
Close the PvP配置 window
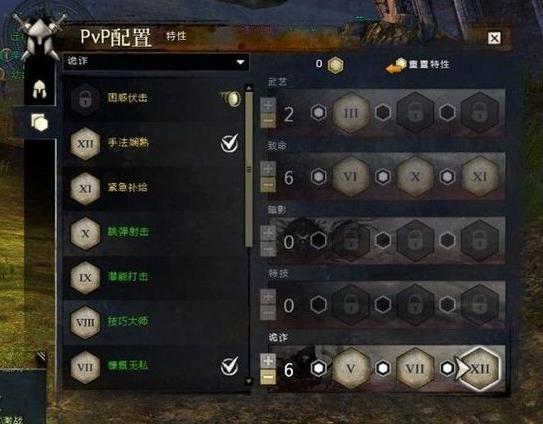pos(494,38)
